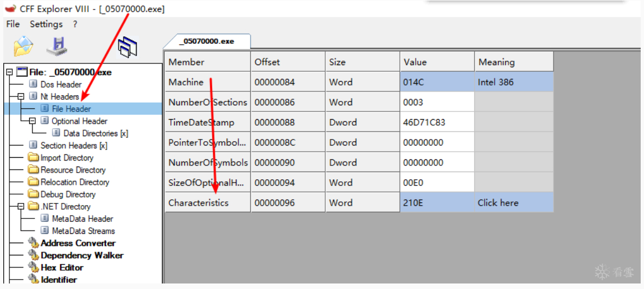Viewport: 644px width, 289px height.
Task: Open Import Directory in the tree
Action: tap(67, 157)
